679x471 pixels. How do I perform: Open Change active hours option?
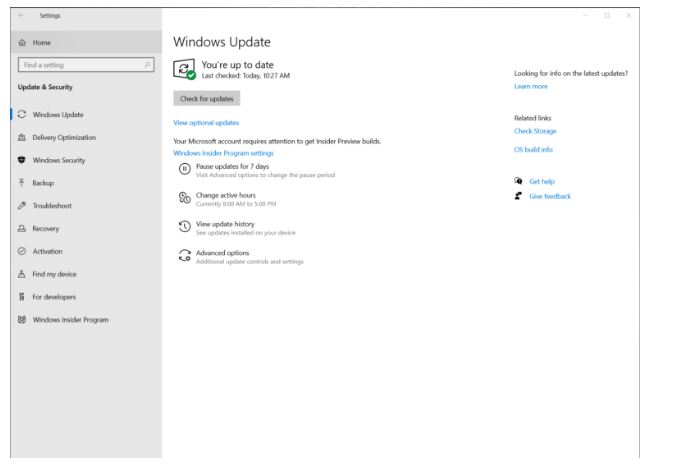pyautogui.click(x=228, y=199)
